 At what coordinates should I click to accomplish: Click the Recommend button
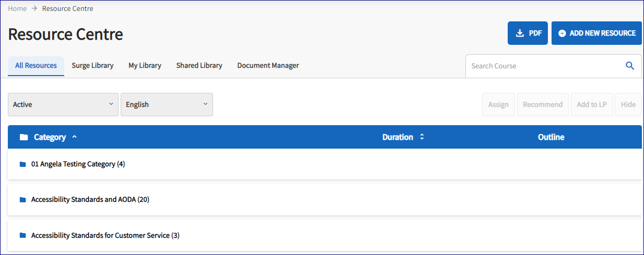pyautogui.click(x=543, y=104)
